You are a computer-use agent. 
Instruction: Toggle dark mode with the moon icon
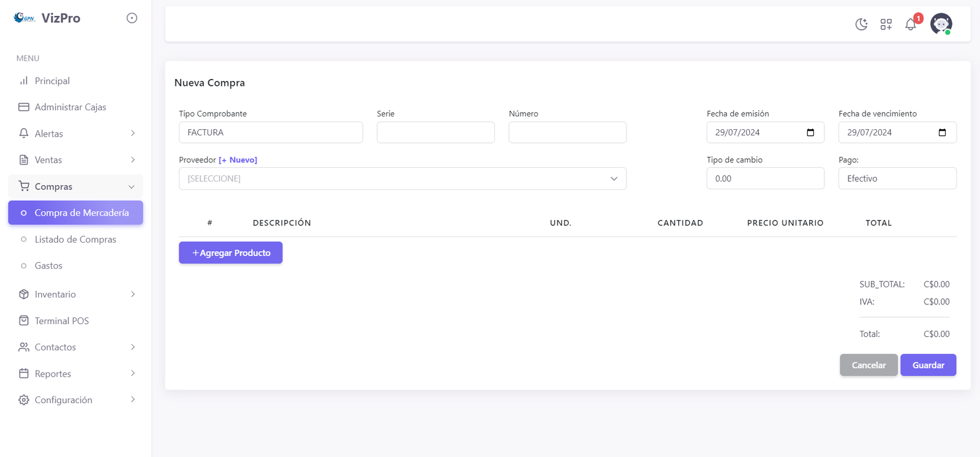(861, 25)
